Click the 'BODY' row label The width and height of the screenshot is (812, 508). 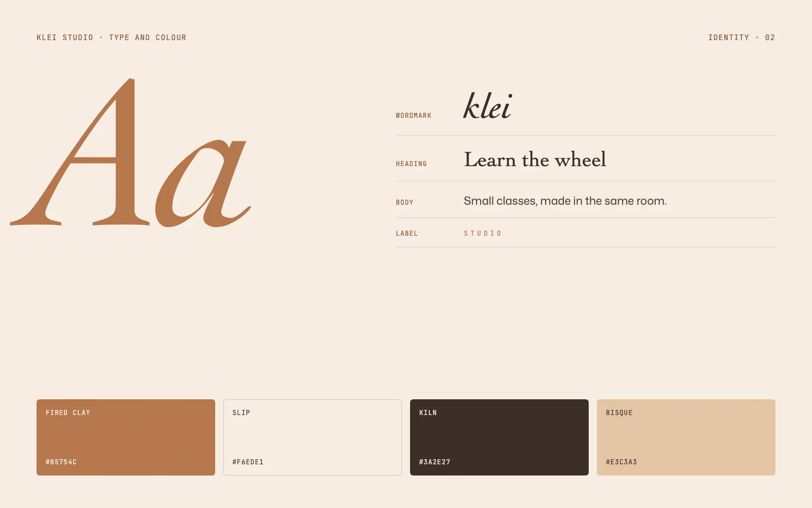(404, 203)
